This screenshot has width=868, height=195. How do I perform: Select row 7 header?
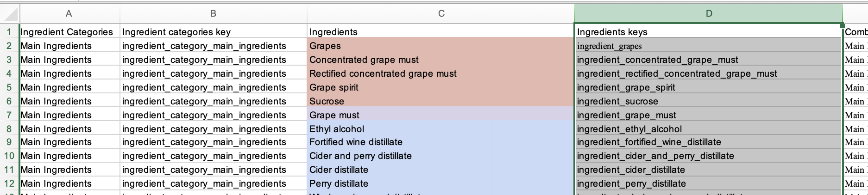[x=9, y=115]
